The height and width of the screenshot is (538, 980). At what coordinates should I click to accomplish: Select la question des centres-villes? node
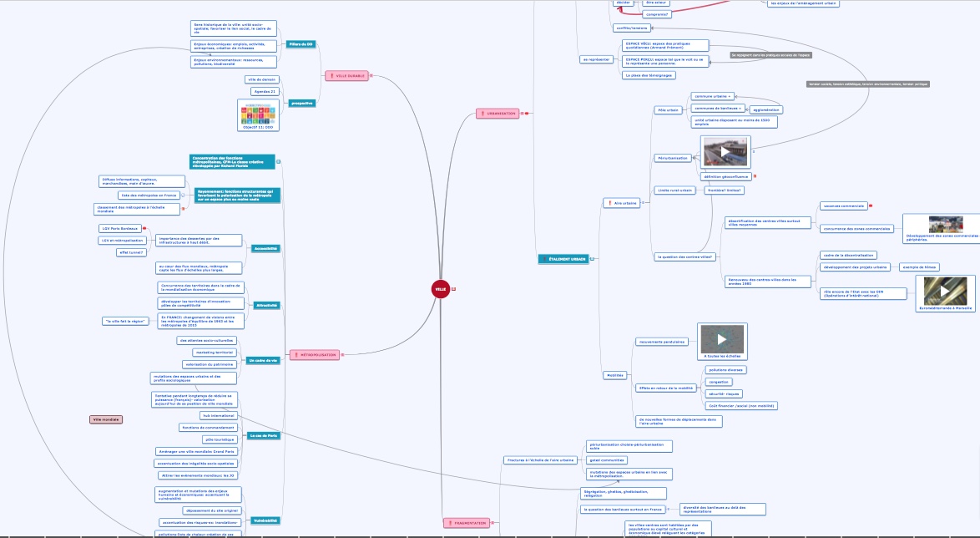point(685,256)
